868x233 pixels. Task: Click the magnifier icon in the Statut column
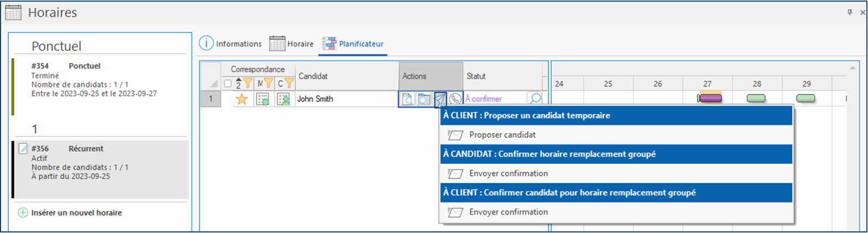(535, 99)
